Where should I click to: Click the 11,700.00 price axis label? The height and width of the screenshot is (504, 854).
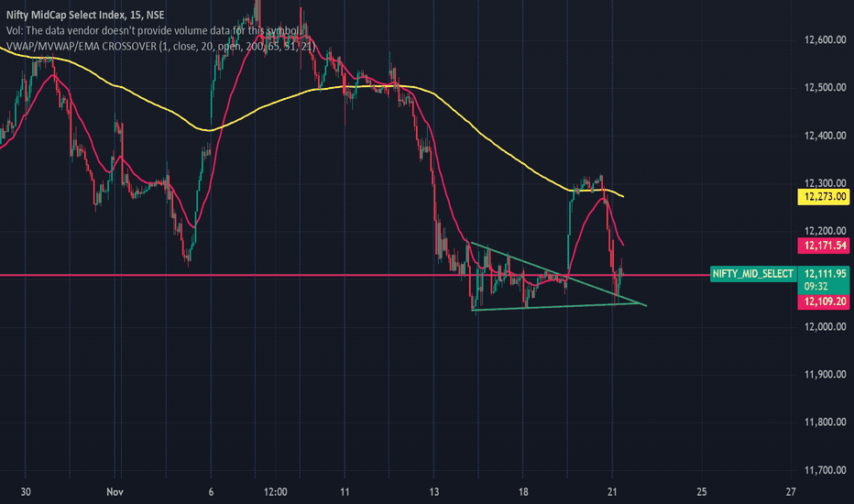825,470
